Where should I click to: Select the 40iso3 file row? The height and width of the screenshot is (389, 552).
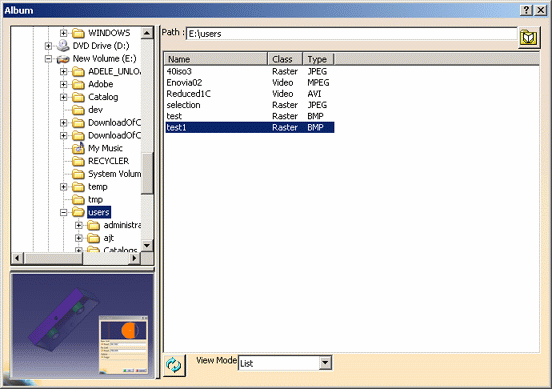250,71
